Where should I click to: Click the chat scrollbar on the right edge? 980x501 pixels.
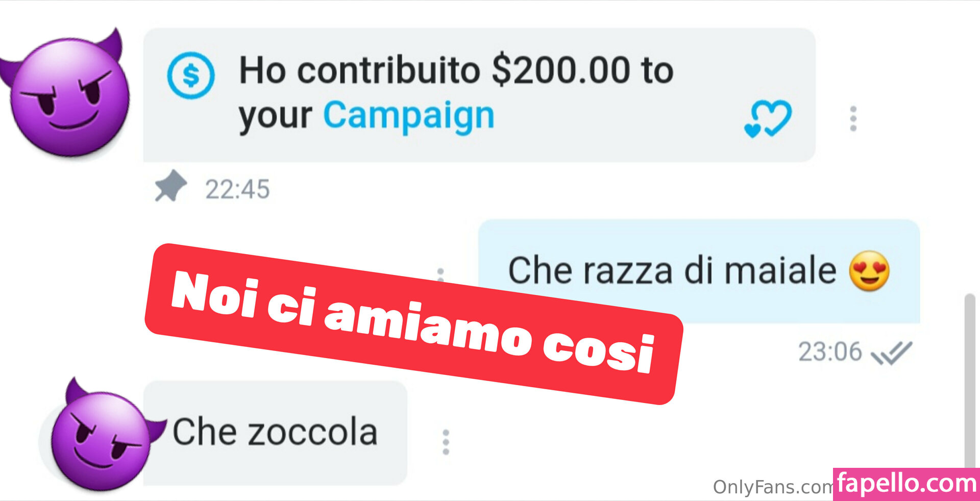969,380
